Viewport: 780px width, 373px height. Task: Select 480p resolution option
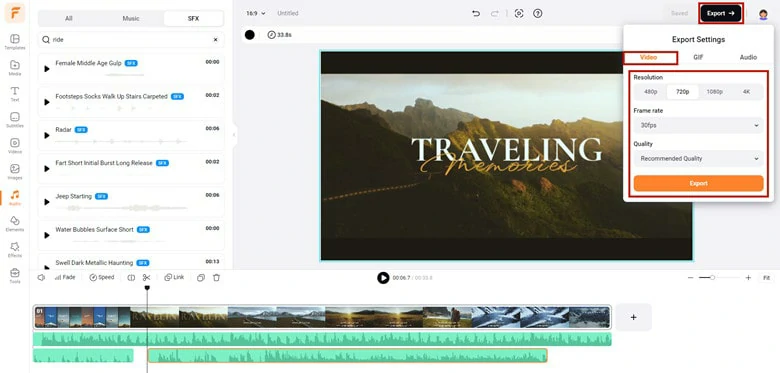click(651, 92)
